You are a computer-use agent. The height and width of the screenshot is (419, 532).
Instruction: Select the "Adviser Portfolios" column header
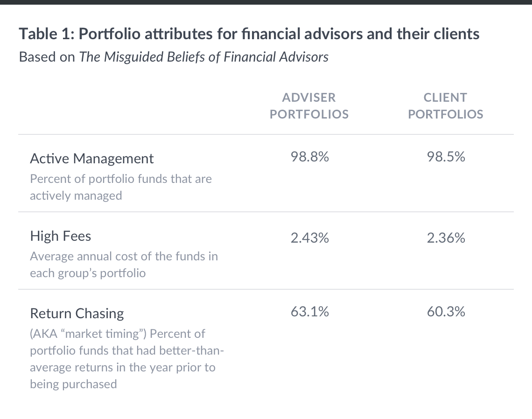[x=309, y=106]
